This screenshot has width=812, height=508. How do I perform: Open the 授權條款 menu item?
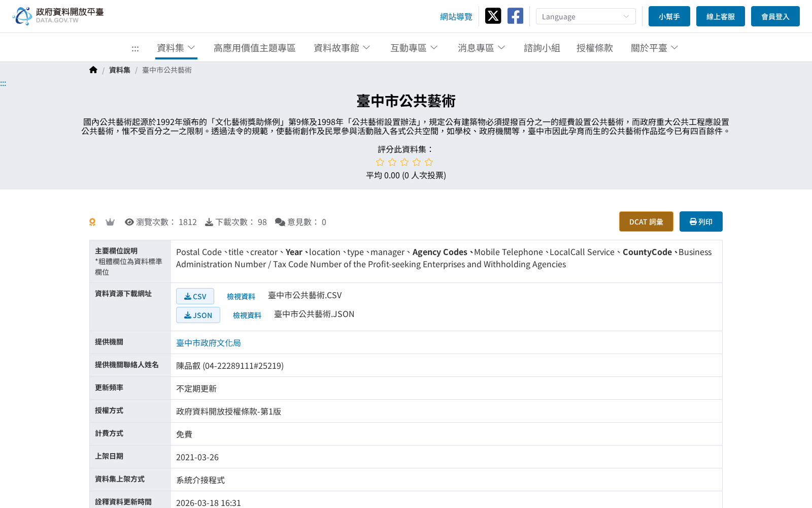tap(595, 48)
